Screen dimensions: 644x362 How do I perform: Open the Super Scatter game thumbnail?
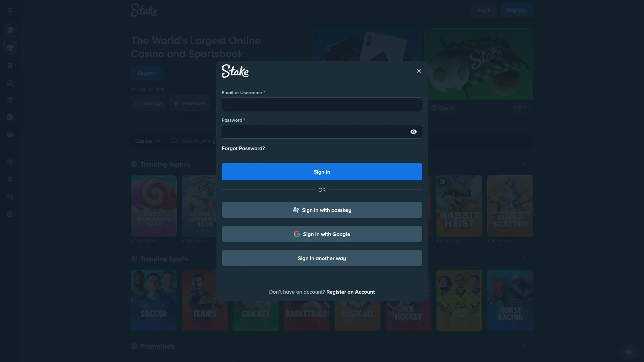(x=510, y=206)
